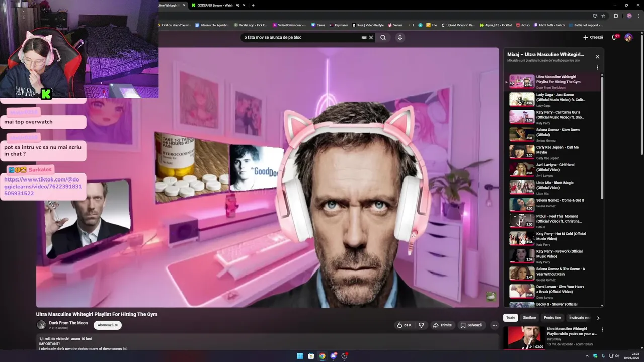The height and width of the screenshot is (362, 644).
Task: Open the browser extensions puzzle icon
Action: coord(616,16)
